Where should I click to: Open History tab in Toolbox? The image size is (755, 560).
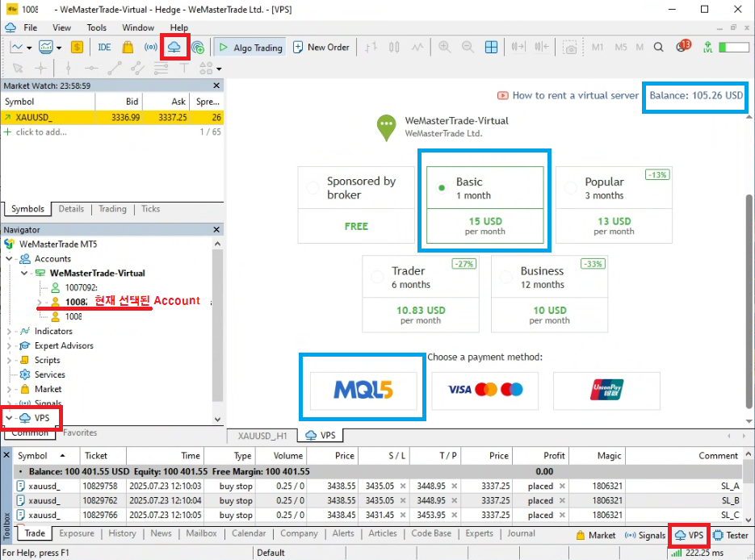tap(122, 533)
